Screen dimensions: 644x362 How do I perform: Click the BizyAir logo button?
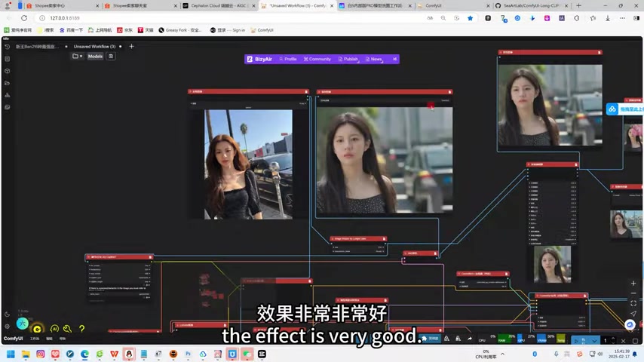tap(259, 59)
